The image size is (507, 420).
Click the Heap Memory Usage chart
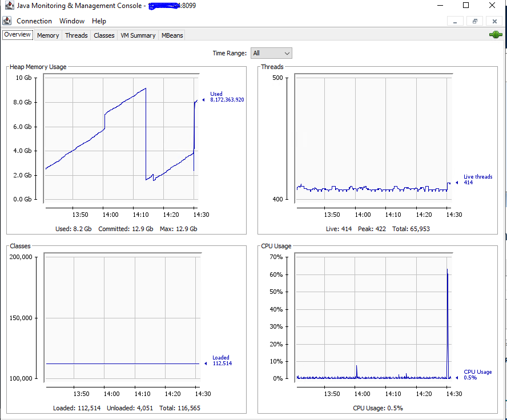coord(121,138)
